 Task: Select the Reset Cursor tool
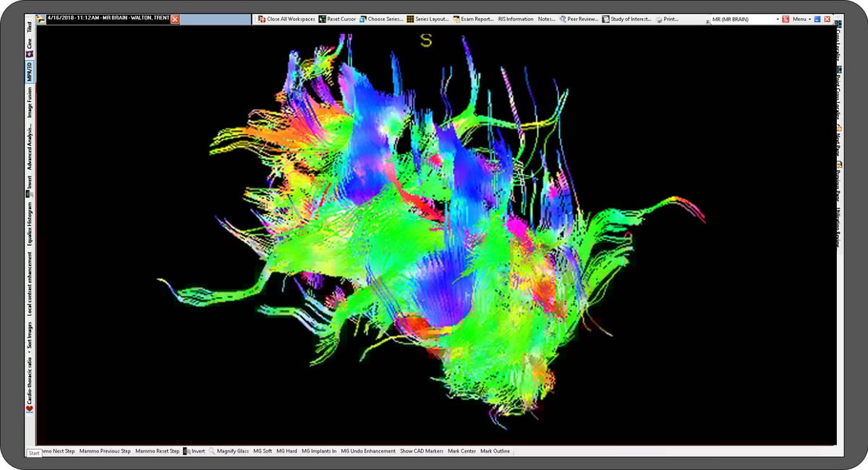(x=339, y=20)
